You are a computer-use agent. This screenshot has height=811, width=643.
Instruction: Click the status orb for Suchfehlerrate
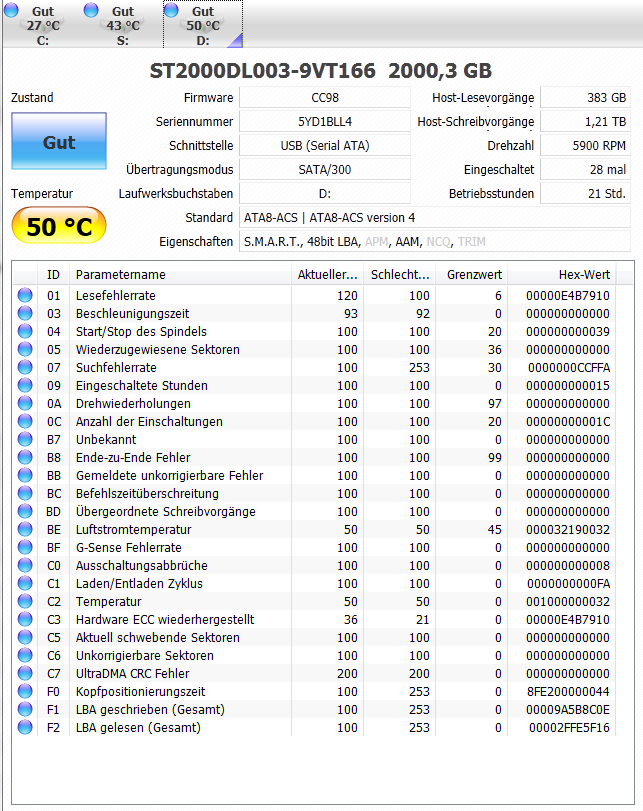pyautogui.click(x=25, y=367)
